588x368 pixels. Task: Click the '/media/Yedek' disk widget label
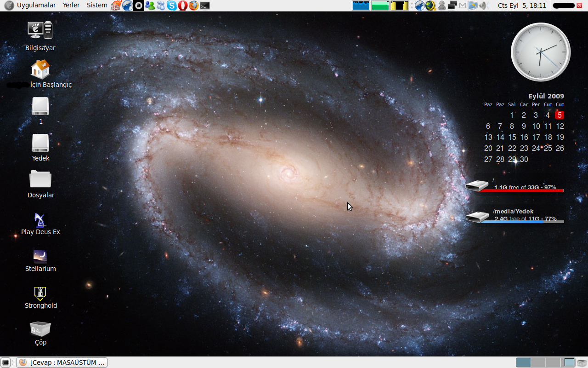tap(513, 211)
